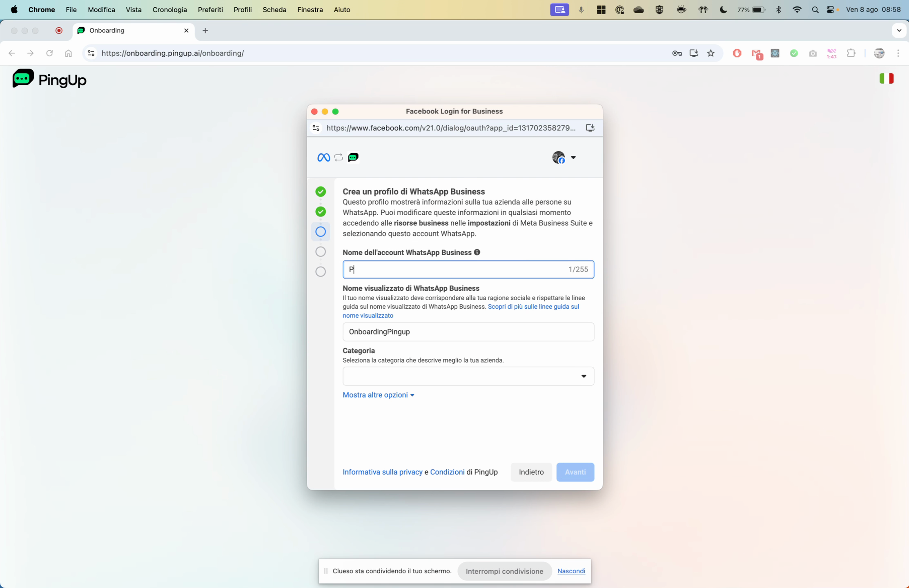Viewport: 909px width, 588px height.
Task: Click Interrompi condivisione button
Action: [504, 571]
